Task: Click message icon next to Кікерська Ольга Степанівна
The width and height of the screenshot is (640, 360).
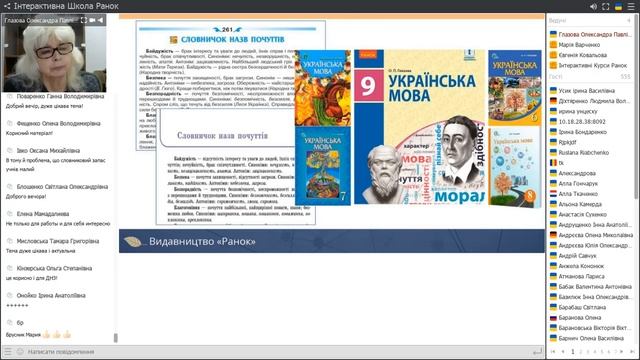Action: [10, 268]
